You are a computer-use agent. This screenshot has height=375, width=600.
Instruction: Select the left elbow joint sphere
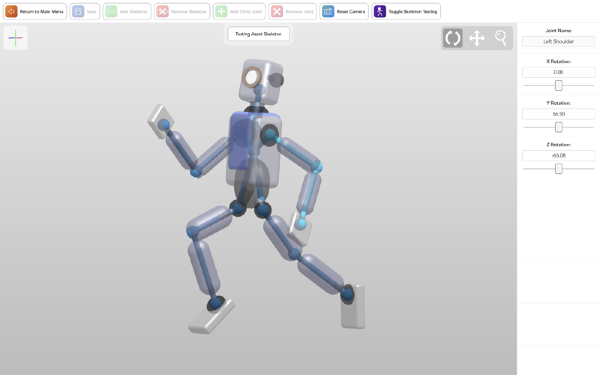pyautogui.click(x=317, y=166)
